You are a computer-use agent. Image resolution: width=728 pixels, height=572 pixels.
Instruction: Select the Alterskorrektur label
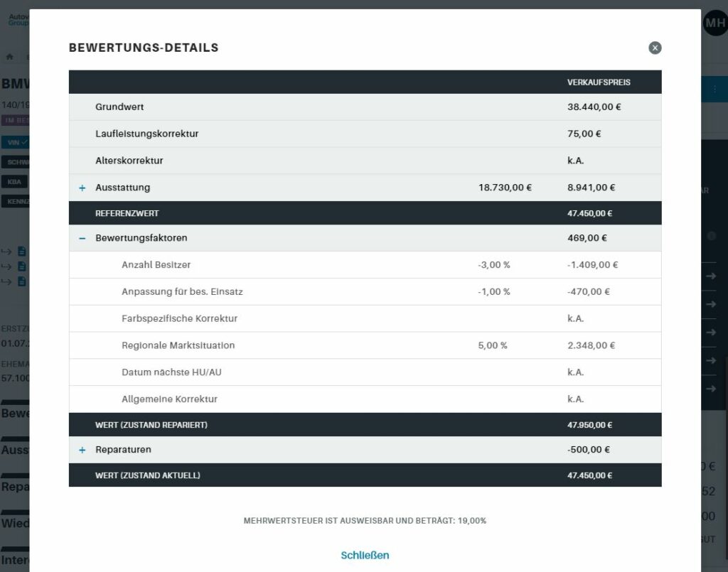point(129,161)
